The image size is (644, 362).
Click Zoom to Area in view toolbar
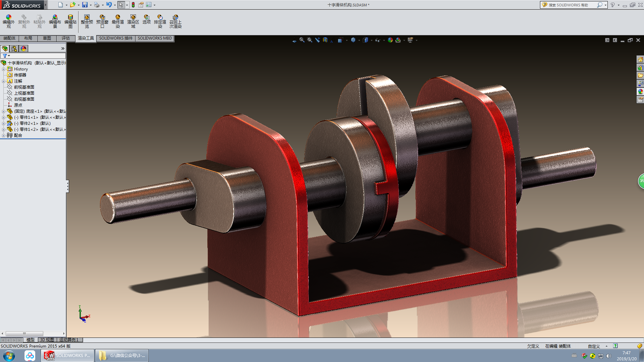pos(310,40)
